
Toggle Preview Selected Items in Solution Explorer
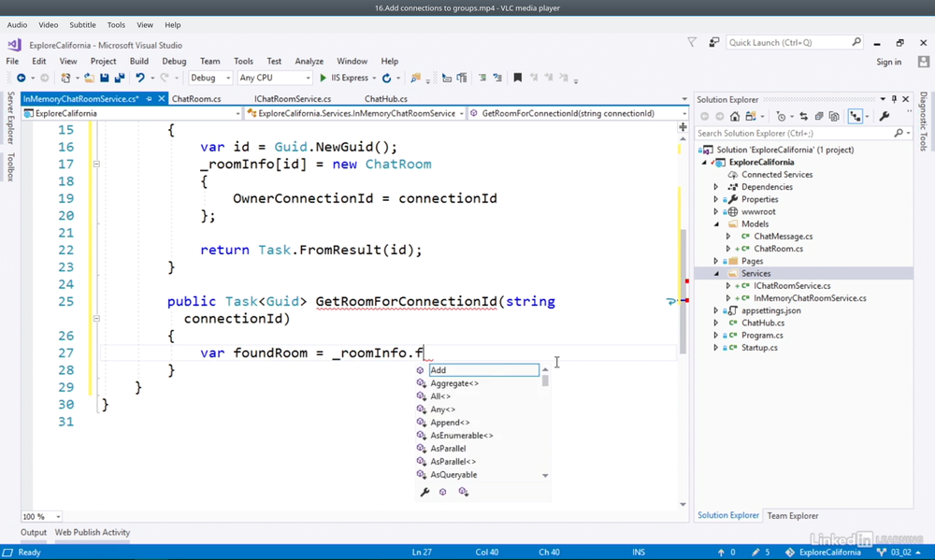coord(856,116)
